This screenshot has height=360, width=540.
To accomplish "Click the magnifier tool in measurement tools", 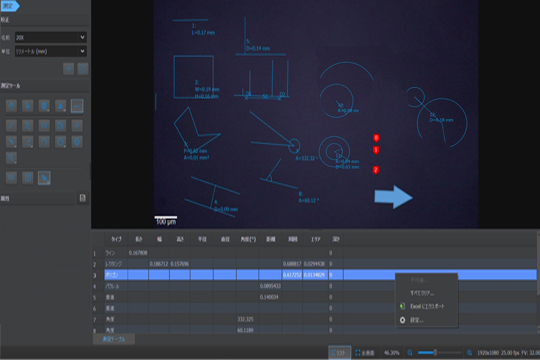I will (x=11, y=158).
